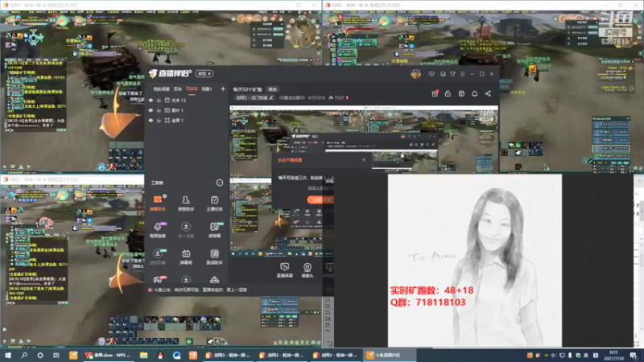
Task: Open the message icon in title bar
Action: point(431,74)
